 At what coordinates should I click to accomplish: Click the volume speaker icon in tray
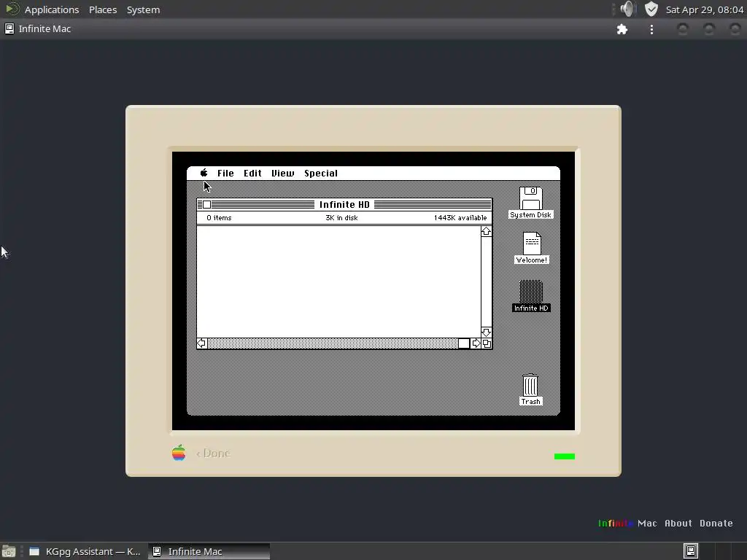click(x=628, y=9)
